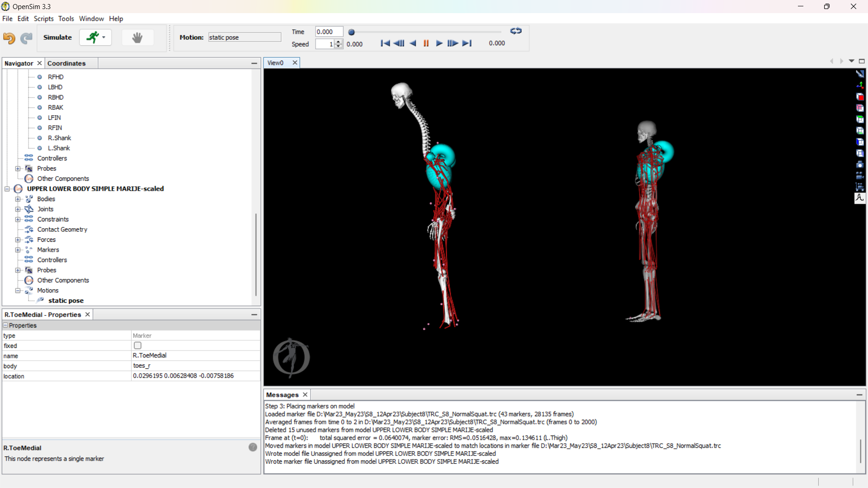Click the stop hand icon
The height and width of the screenshot is (488, 868).
137,38
